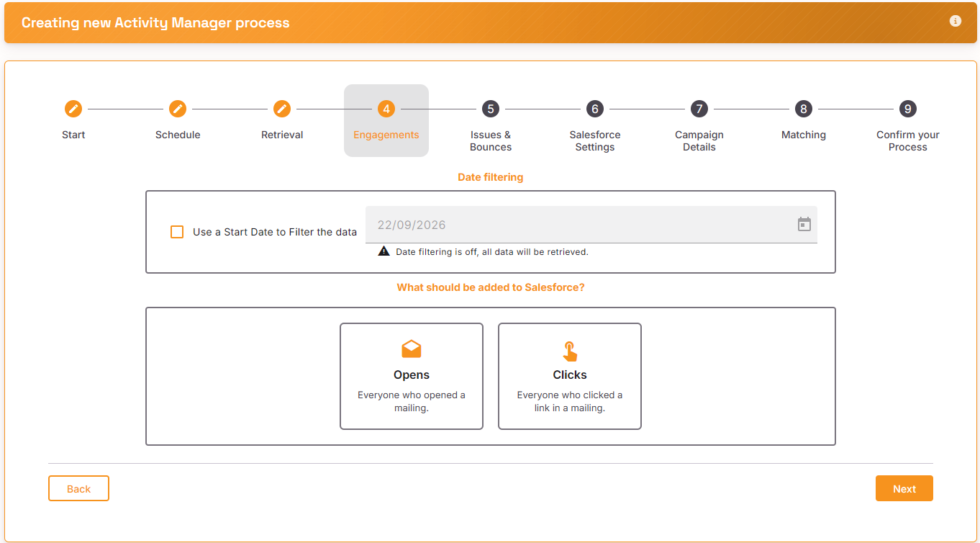
Task: Click the Start step pencil icon
Action: [x=73, y=109]
